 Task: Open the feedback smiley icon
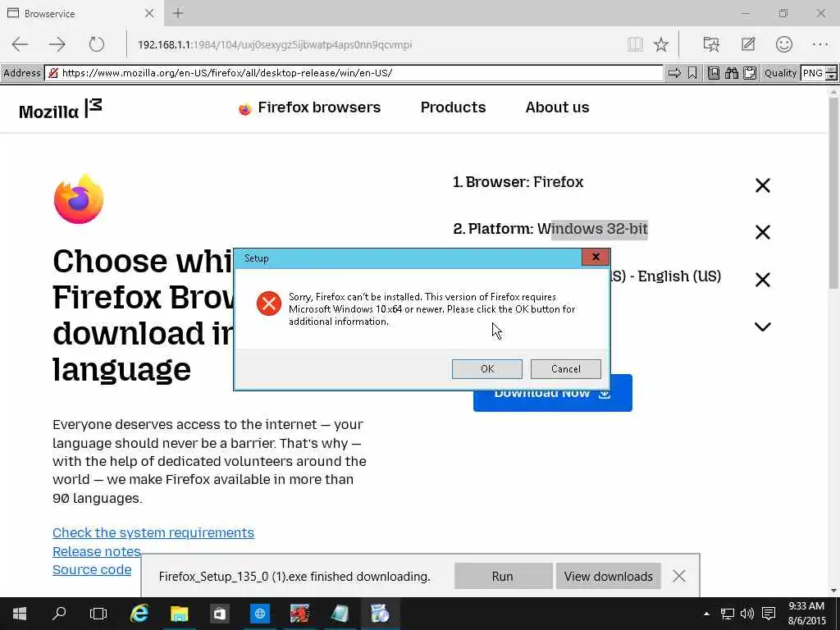[783, 44]
